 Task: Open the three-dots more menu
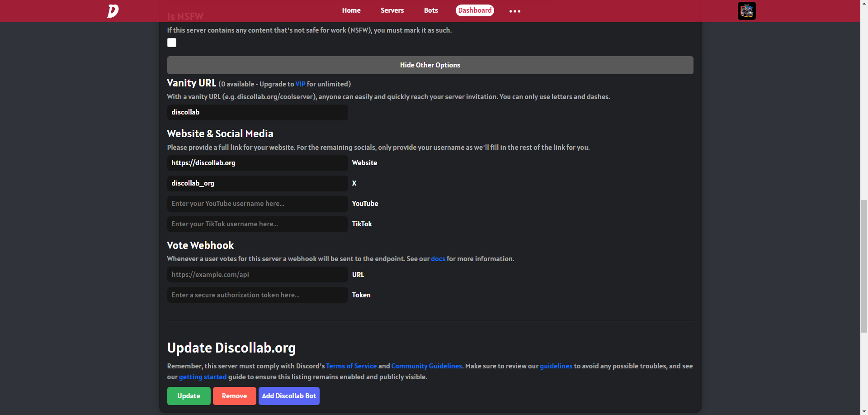click(x=514, y=11)
